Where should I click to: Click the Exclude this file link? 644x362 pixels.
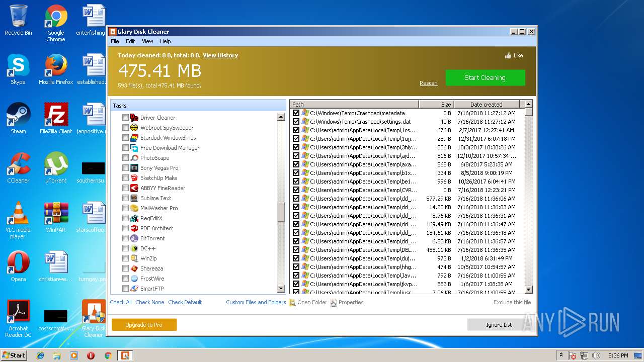512,302
